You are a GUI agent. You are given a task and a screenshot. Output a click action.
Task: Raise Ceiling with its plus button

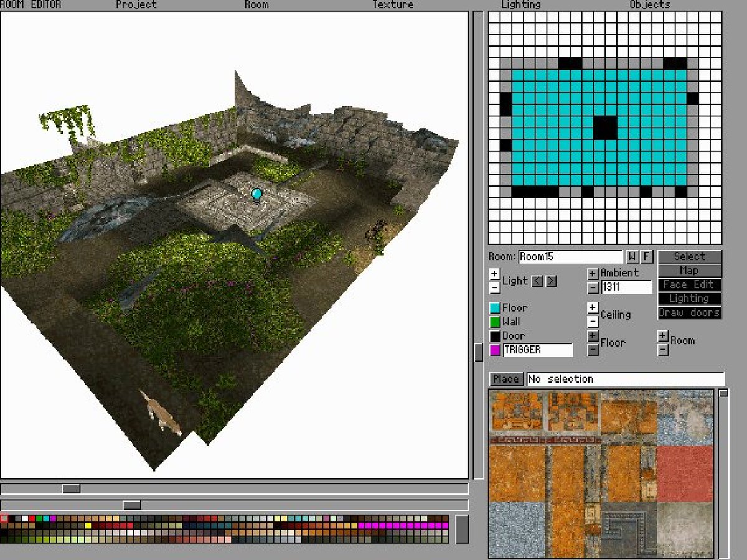click(x=593, y=308)
